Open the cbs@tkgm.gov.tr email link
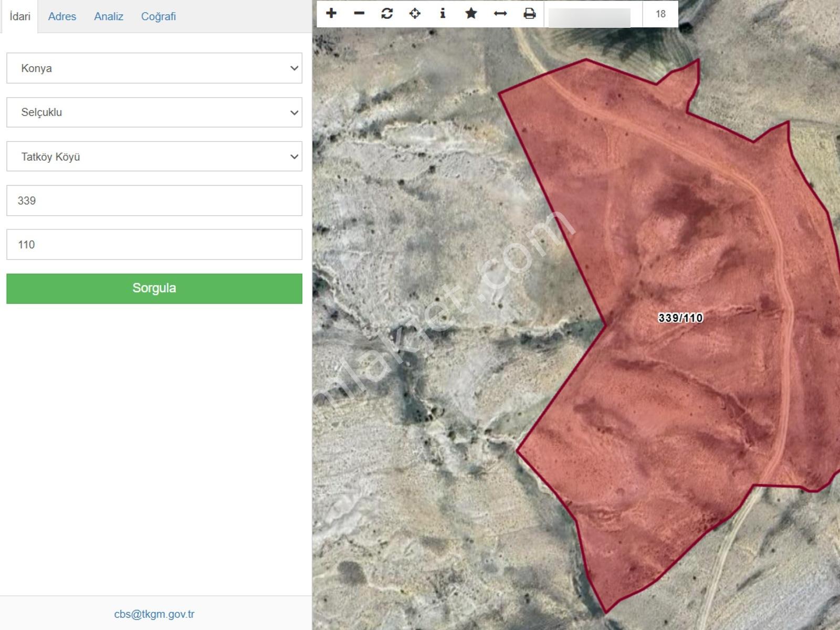 (x=154, y=614)
